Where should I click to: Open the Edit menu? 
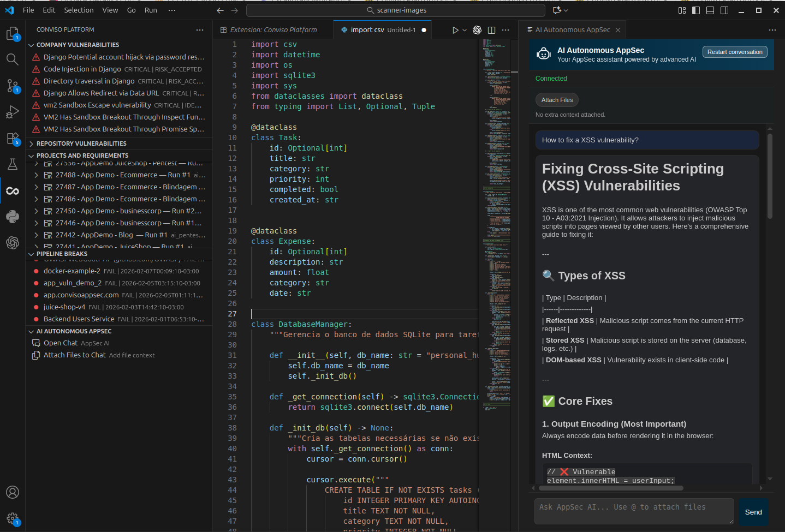49,10
